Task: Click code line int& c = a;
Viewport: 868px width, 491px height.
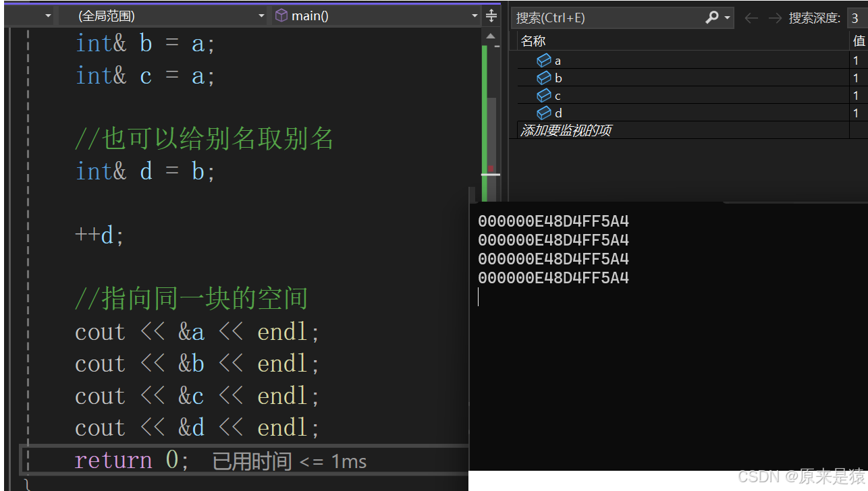Action: coord(145,76)
